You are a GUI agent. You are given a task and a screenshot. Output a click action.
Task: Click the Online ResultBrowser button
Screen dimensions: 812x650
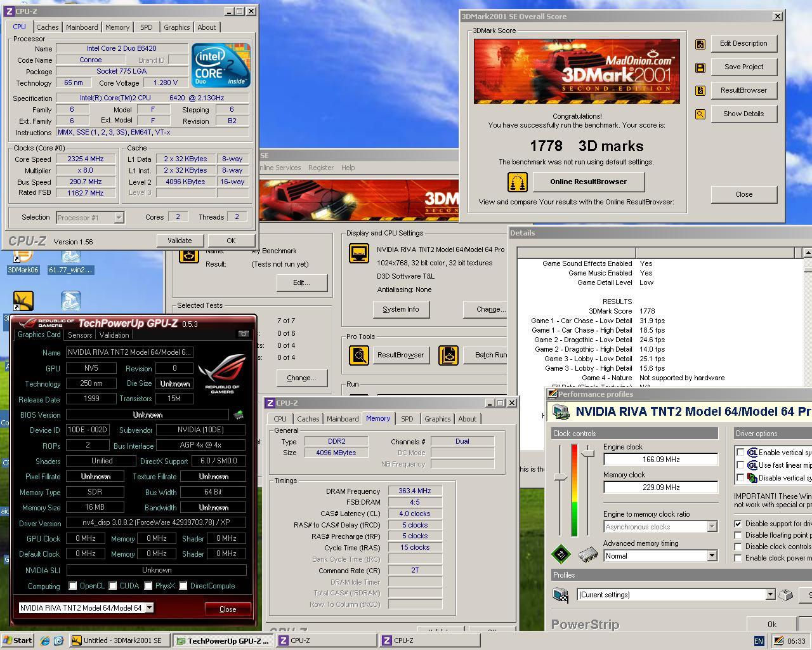588,182
